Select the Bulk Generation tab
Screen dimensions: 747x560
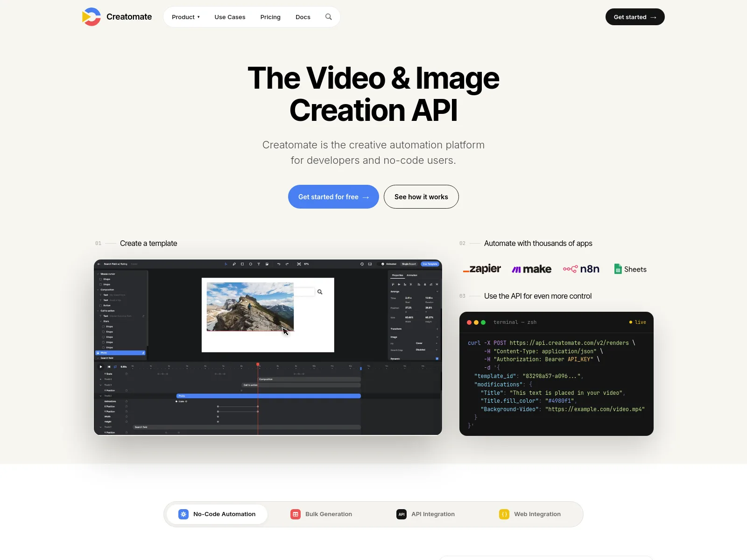[x=321, y=514]
